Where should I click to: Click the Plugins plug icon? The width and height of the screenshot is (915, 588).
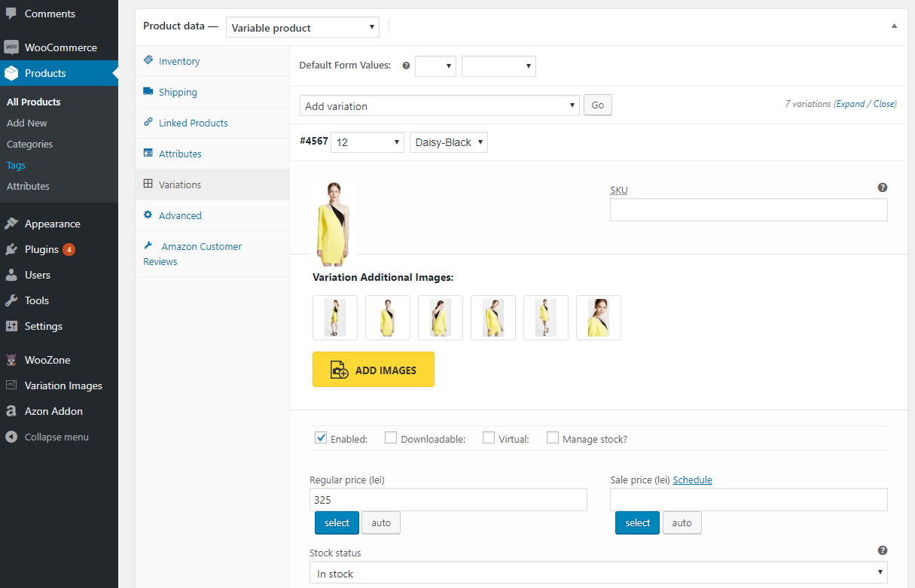11,249
